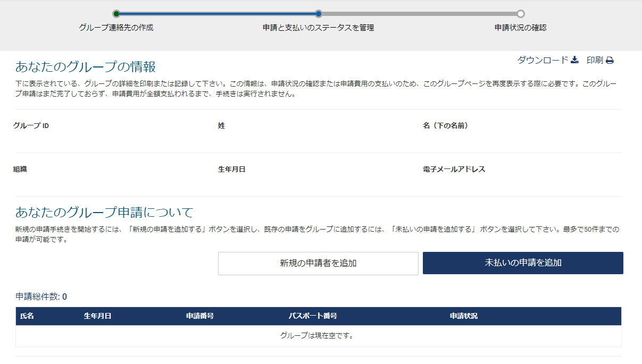
Task: Click the 姓 field label
Action: point(221,126)
